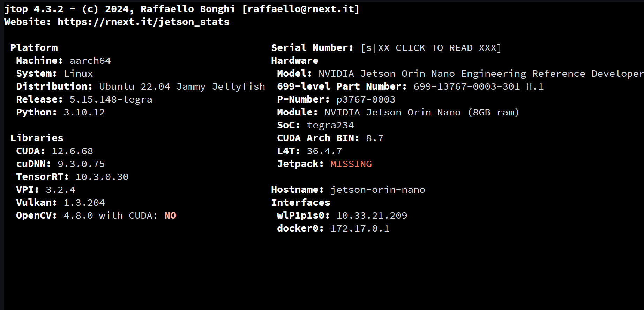The width and height of the screenshot is (644, 310).
Task: Click the Hardware section heading
Action: [x=295, y=61]
